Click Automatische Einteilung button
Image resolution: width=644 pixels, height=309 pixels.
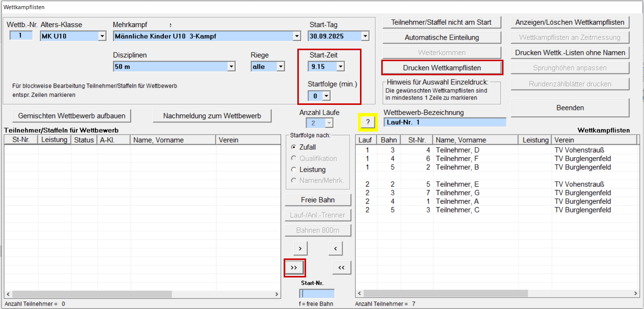click(x=442, y=37)
